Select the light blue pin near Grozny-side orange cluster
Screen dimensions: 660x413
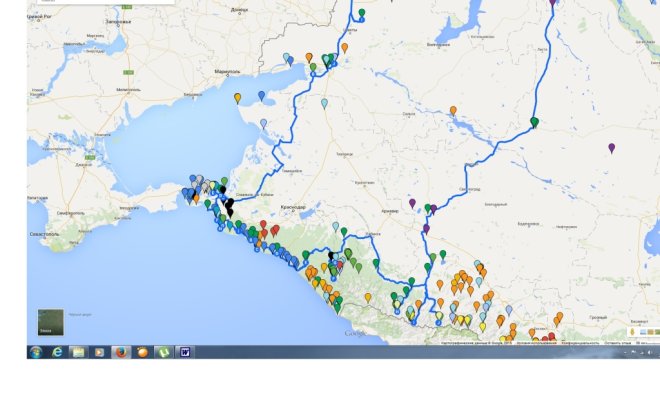509,310
